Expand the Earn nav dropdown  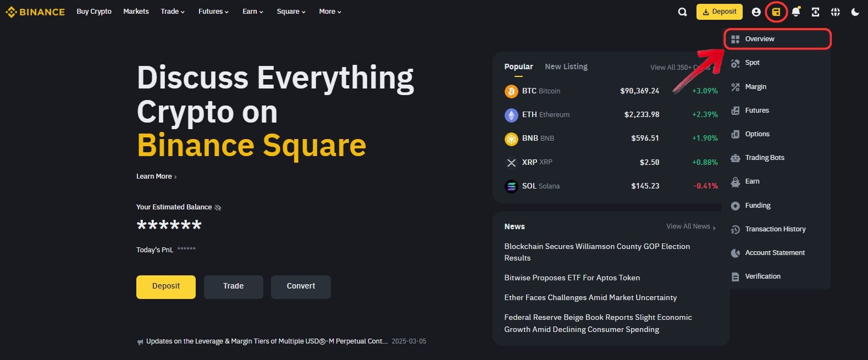tap(253, 12)
